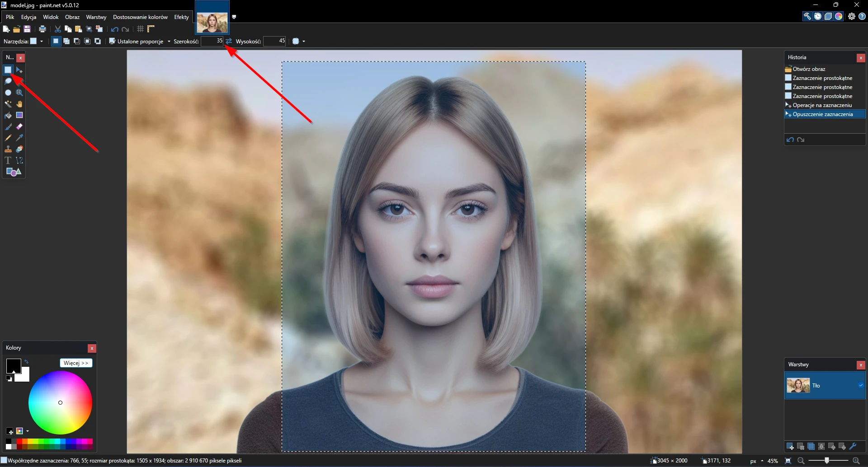
Task: Select the Magic Wand tool
Action: coord(8,104)
